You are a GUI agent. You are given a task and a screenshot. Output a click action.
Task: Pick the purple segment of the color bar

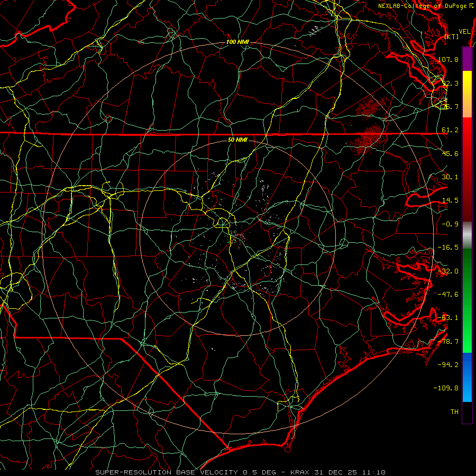coord(467,59)
